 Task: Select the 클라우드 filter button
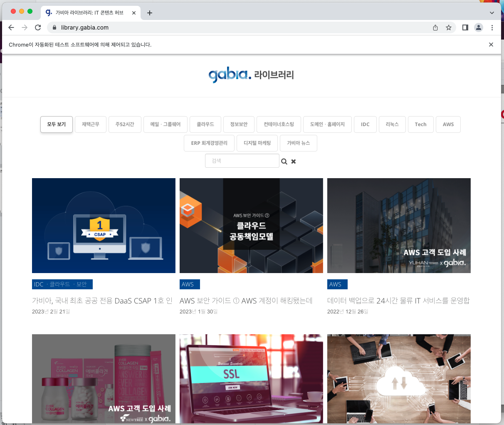point(205,124)
